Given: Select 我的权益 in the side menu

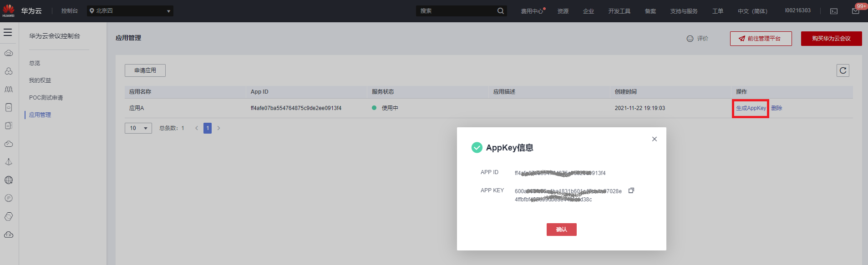Looking at the screenshot, I should tap(40, 80).
